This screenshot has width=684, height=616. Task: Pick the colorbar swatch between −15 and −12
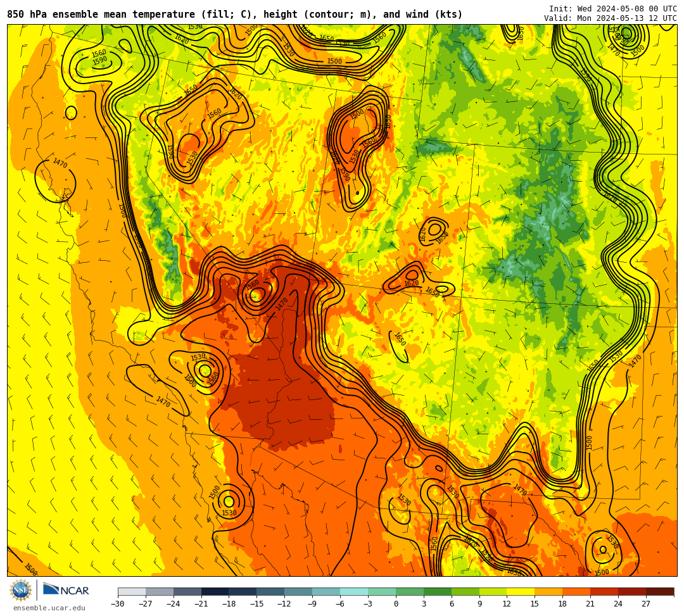[x=271, y=591]
